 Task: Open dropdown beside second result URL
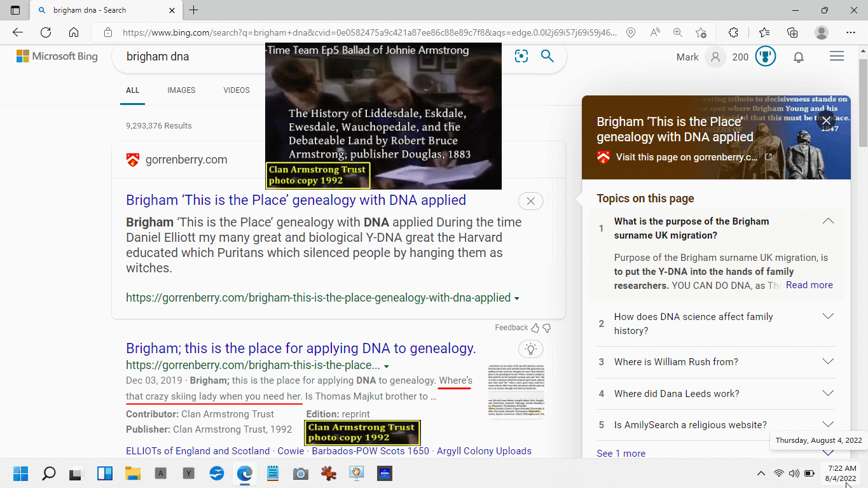pyautogui.click(x=387, y=366)
